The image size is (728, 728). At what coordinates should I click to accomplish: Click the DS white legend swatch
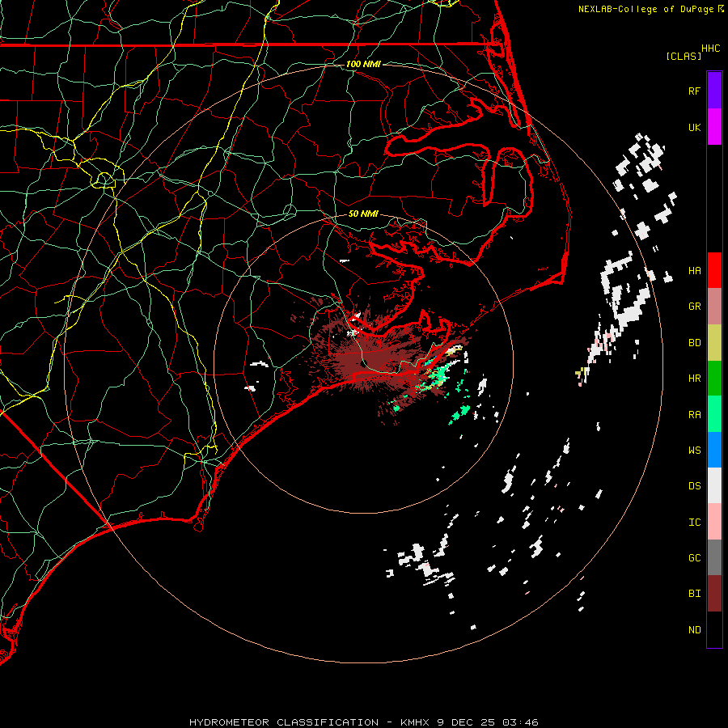coord(714,485)
